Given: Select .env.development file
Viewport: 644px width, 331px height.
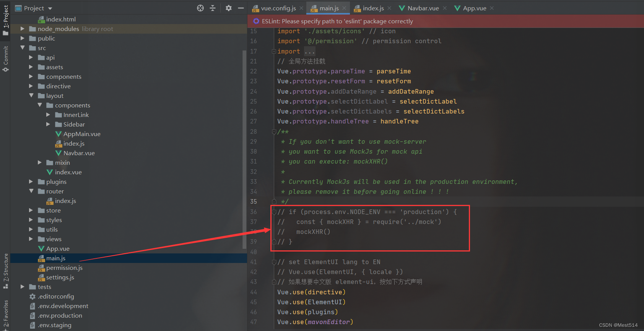Looking at the screenshot, I should click(x=63, y=306).
